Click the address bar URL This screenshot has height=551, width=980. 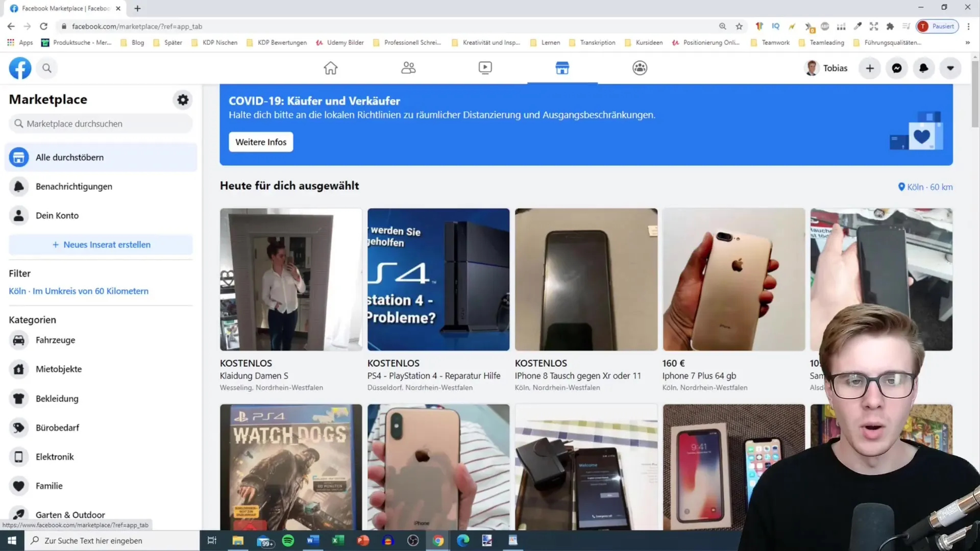pos(137,26)
